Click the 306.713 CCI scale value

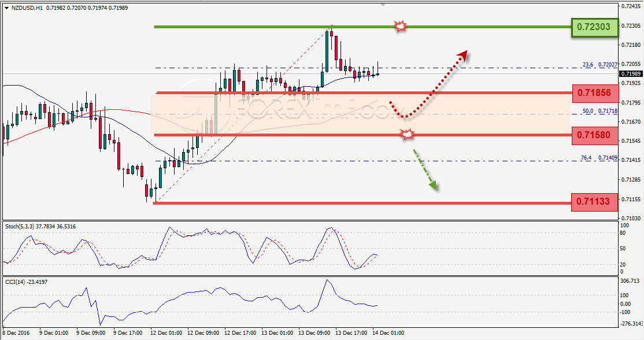tap(630, 281)
